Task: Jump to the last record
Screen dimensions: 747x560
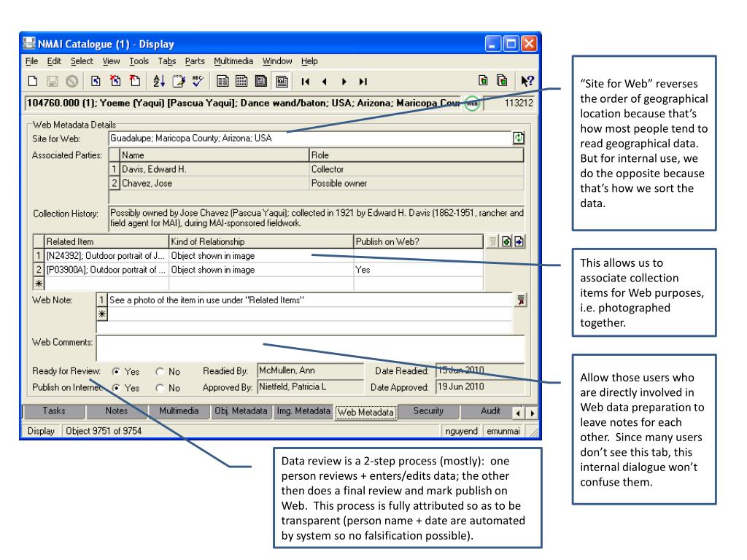Action: point(363,82)
